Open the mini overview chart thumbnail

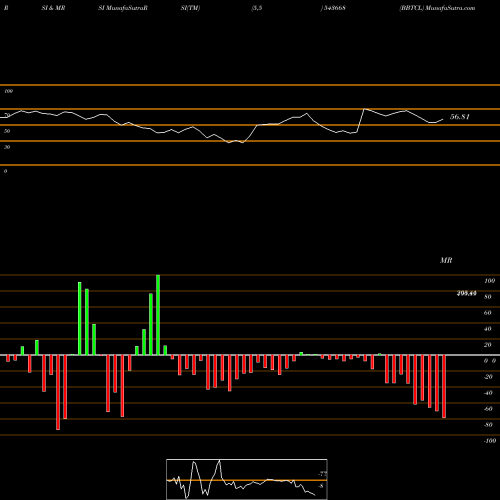click(x=247, y=479)
